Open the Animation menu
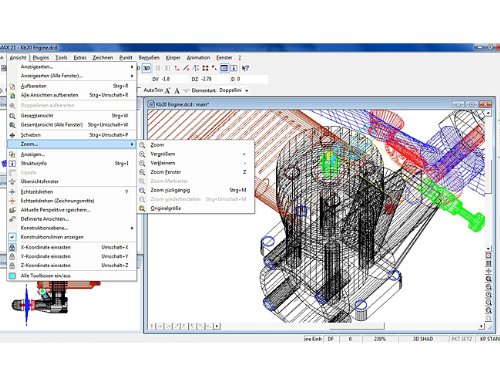Screen dimensions: 500x385 point(198,58)
